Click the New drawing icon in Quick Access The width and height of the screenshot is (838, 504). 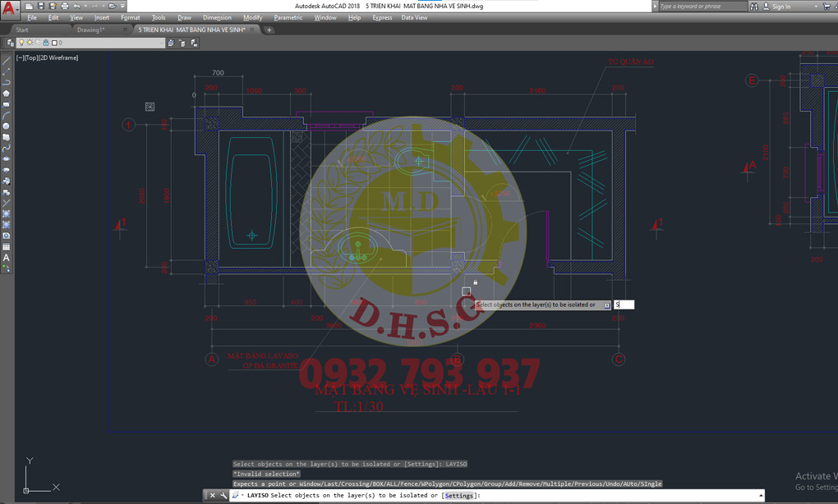(x=29, y=7)
